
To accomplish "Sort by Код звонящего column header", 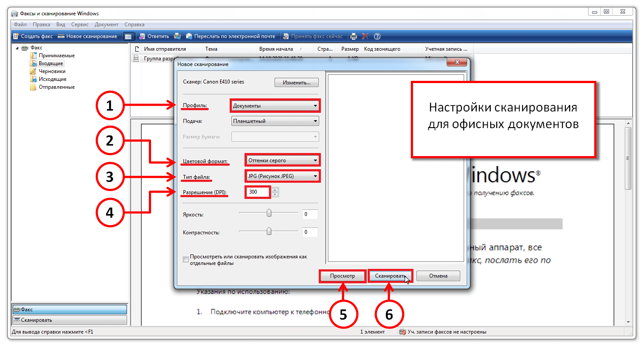I will (392, 49).
